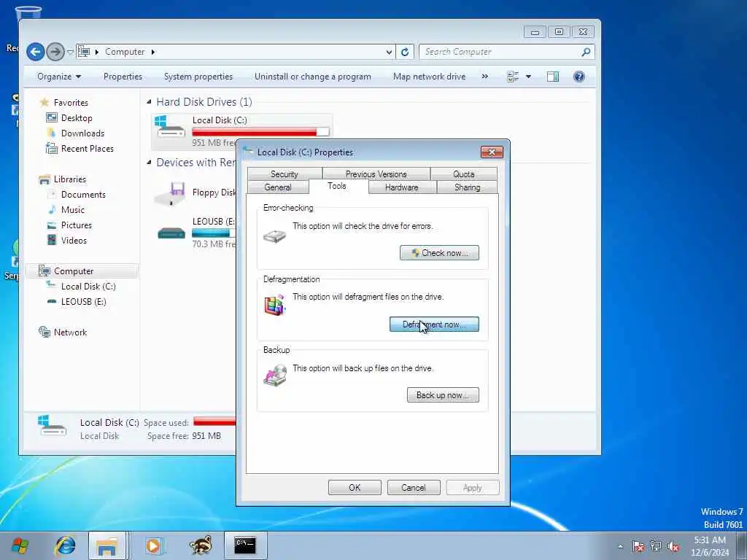
Task: Select the Videos library
Action: (74, 241)
